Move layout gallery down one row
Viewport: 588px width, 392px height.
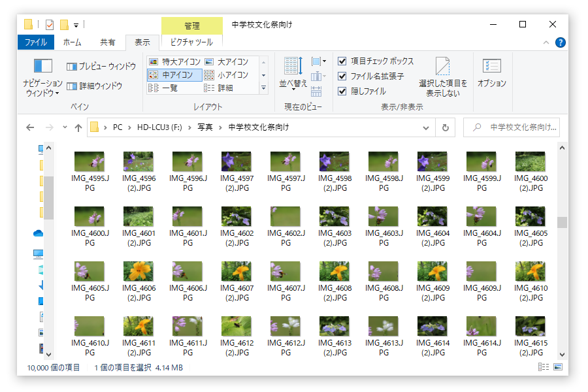(264, 75)
